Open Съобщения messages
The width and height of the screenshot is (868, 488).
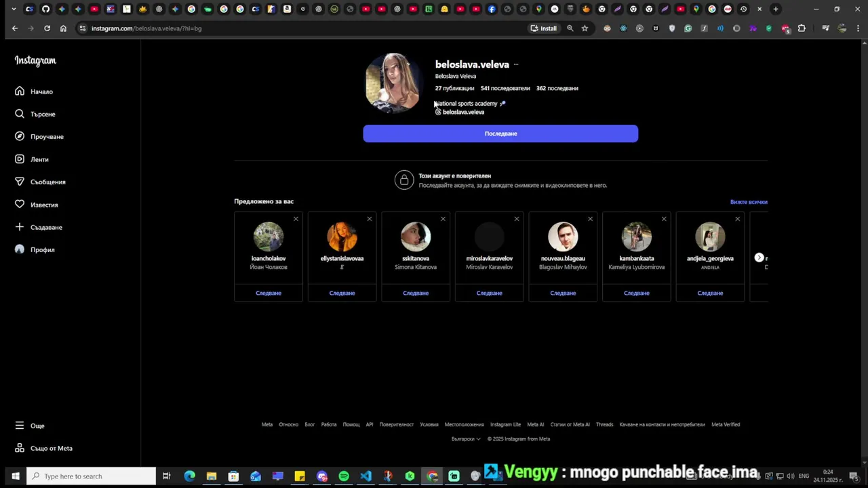pos(40,182)
